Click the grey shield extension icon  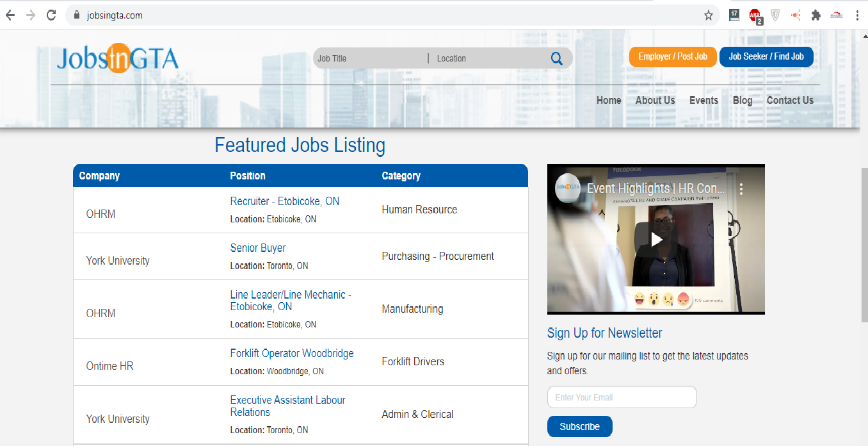[775, 15]
